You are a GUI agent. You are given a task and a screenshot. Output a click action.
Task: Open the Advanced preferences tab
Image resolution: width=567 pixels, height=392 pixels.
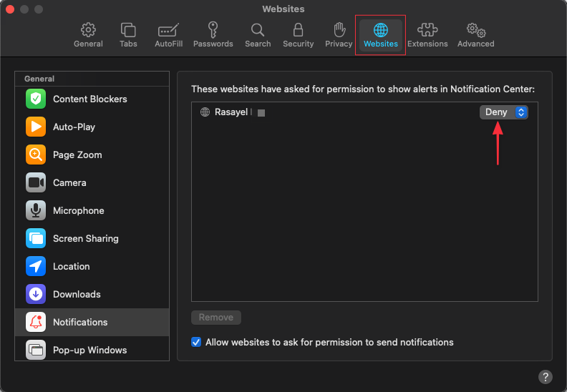(x=475, y=35)
